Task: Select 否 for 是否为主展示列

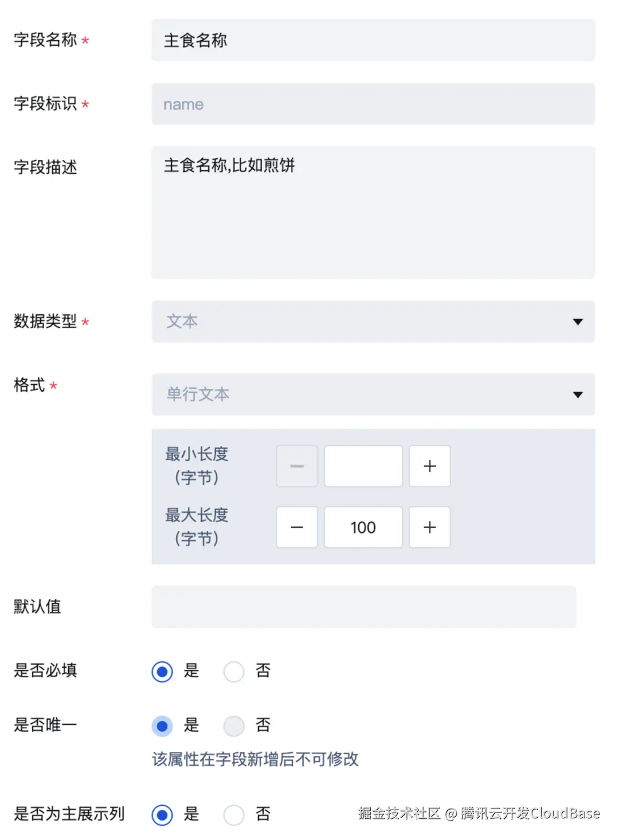Action: [x=234, y=814]
